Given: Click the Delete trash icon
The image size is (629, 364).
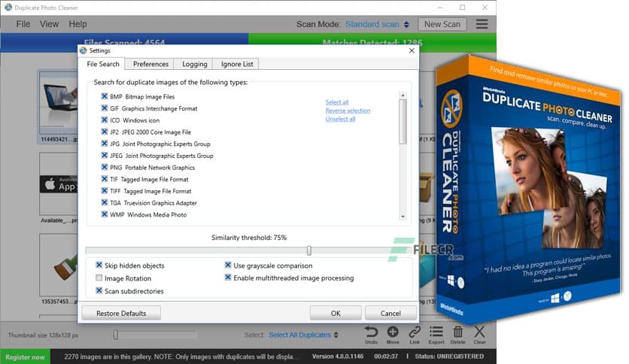Looking at the screenshot, I should 457,332.
